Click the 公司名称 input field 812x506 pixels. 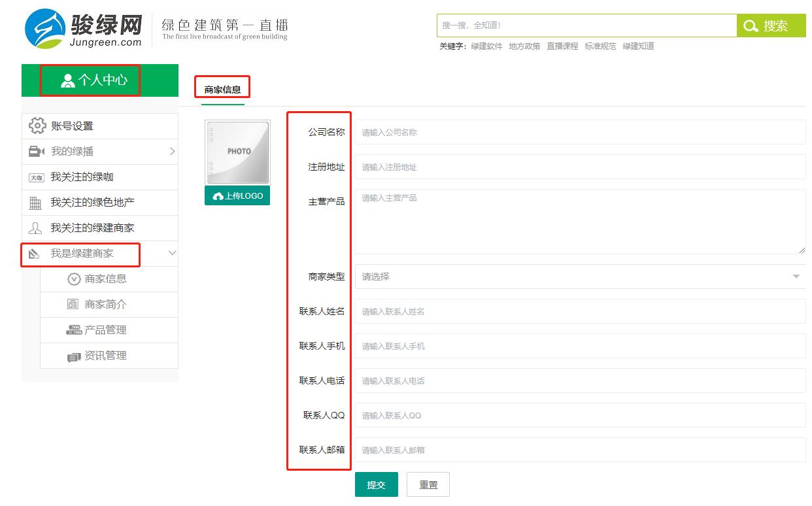pyautogui.click(x=579, y=131)
